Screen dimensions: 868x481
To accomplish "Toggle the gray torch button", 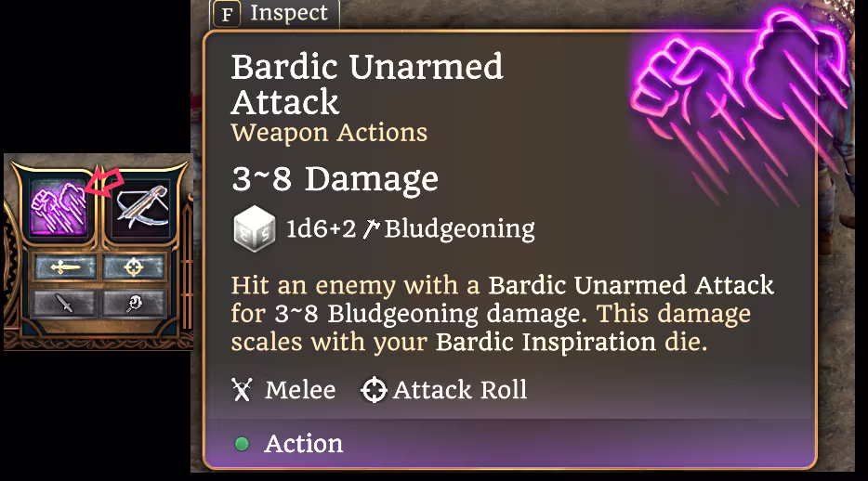I will [134, 303].
